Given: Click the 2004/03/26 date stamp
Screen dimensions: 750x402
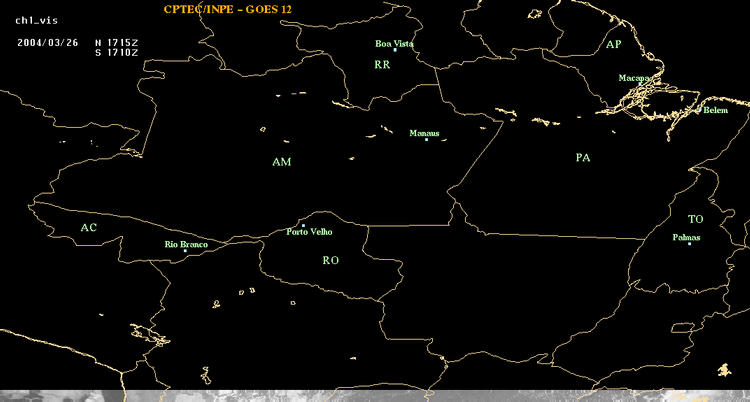Looking at the screenshot, I should (x=47, y=42).
